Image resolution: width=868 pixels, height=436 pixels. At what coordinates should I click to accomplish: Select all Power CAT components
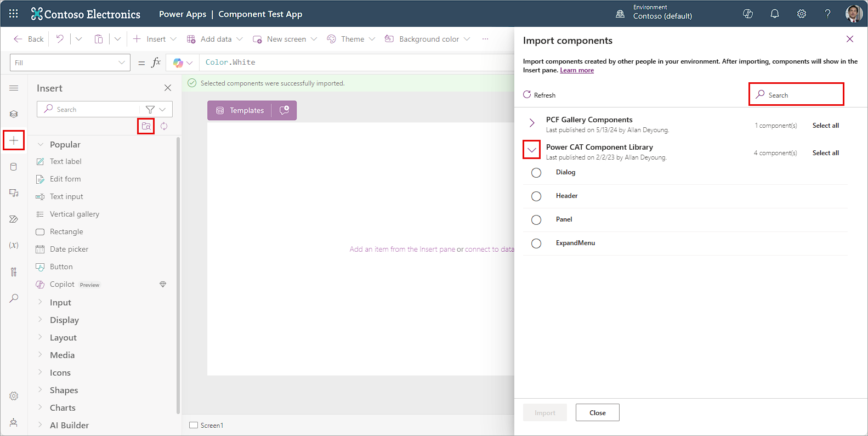click(x=826, y=153)
